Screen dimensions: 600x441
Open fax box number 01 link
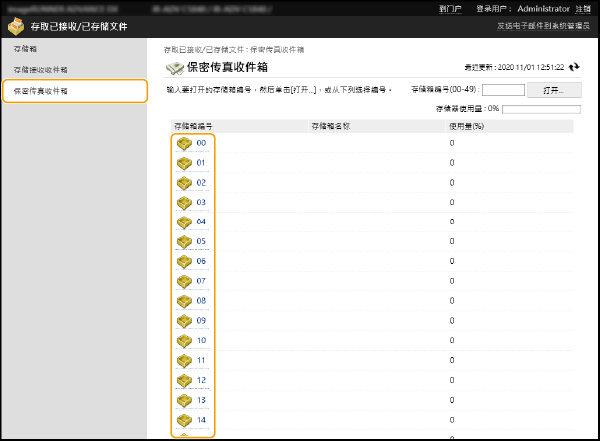[x=201, y=163]
